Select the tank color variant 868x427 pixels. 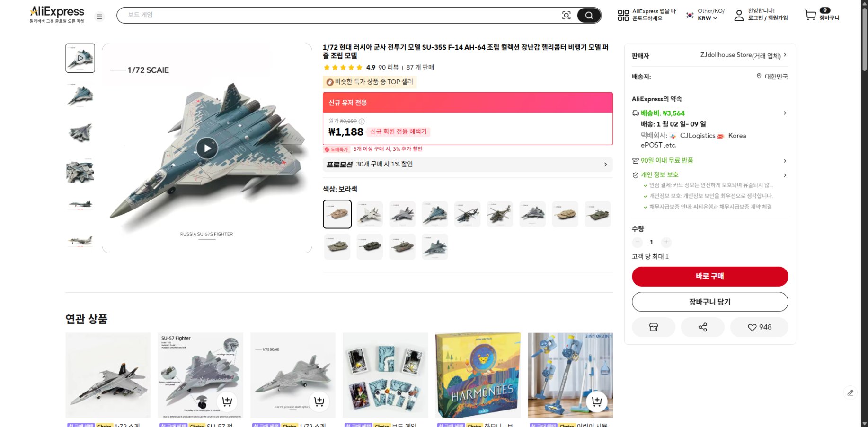[x=337, y=214]
